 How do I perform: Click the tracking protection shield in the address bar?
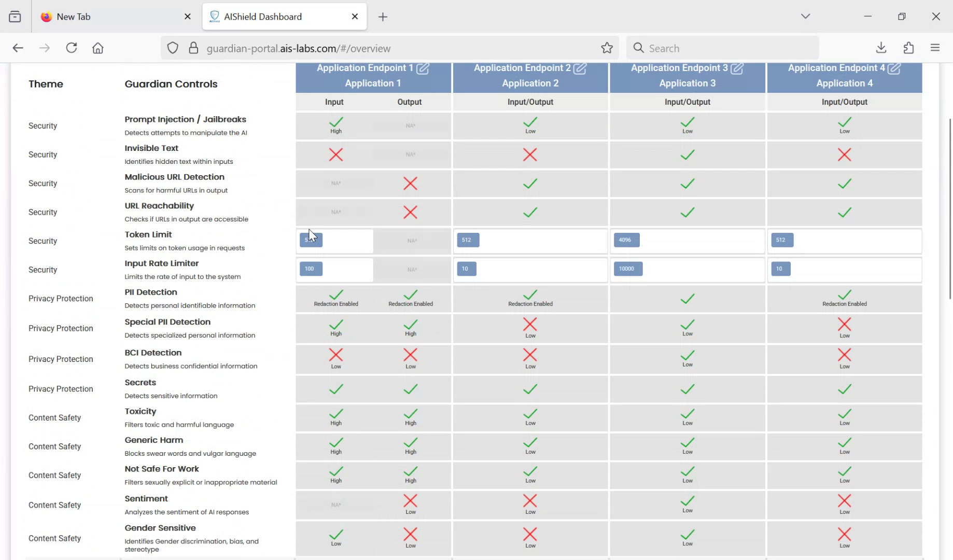tap(173, 48)
